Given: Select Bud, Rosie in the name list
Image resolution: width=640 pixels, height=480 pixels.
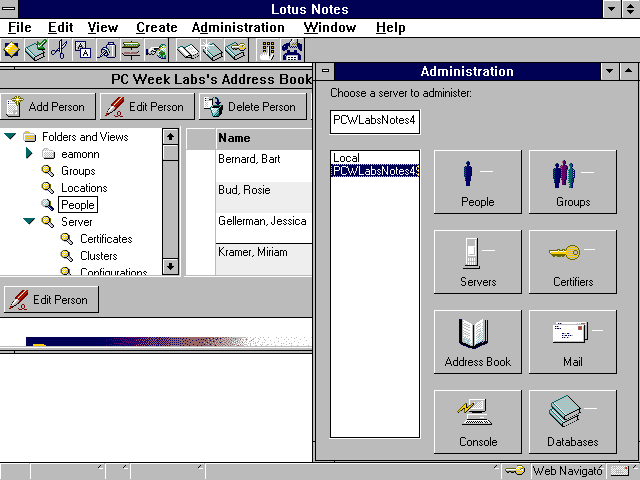Looking at the screenshot, I should click(x=244, y=190).
